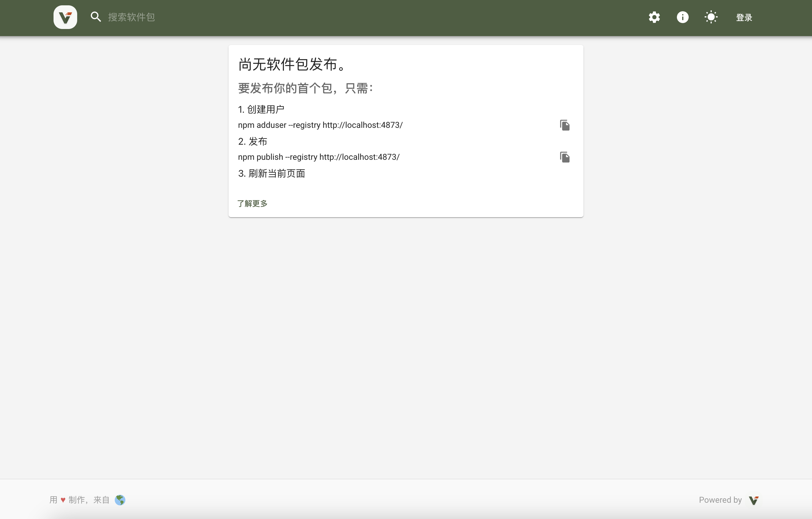The width and height of the screenshot is (812, 519).
Task: Click the red heart in the footer
Action: click(x=63, y=500)
